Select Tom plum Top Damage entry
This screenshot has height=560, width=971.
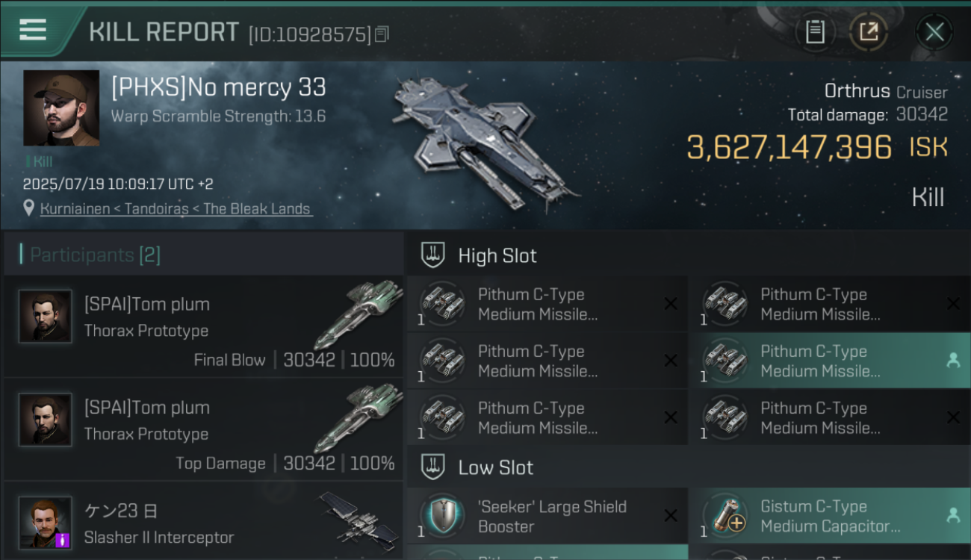[x=203, y=429]
